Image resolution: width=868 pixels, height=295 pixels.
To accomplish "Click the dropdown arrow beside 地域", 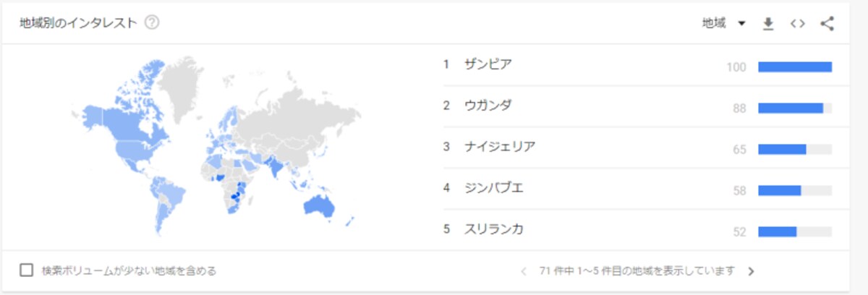I will [741, 24].
